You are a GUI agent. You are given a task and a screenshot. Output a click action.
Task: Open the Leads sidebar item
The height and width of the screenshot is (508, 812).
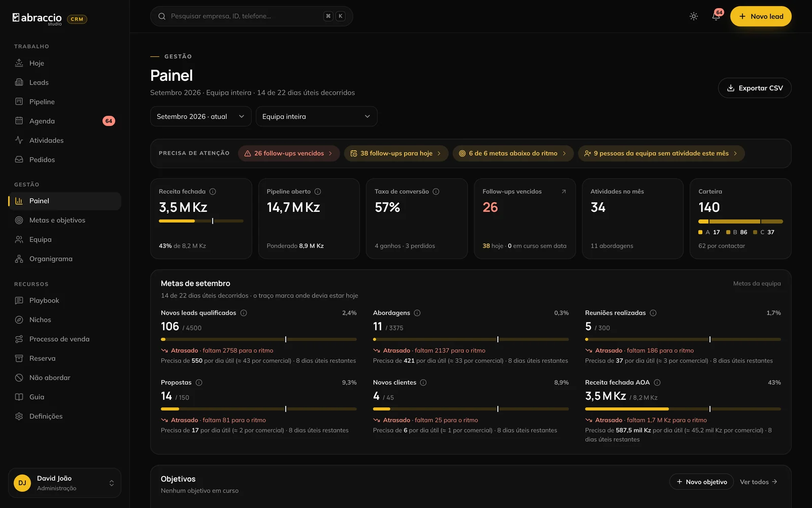(x=65, y=82)
